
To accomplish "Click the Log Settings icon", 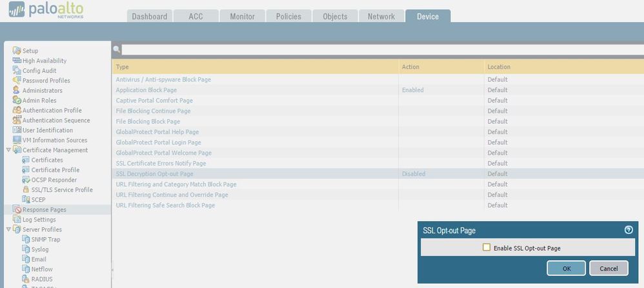I will pos(16,219).
